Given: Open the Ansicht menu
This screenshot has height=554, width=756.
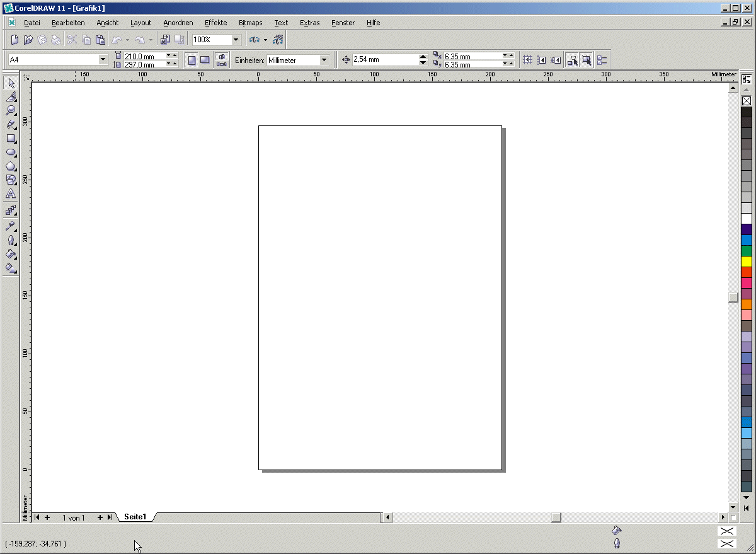Looking at the screenshot, I should pos(108,23).
